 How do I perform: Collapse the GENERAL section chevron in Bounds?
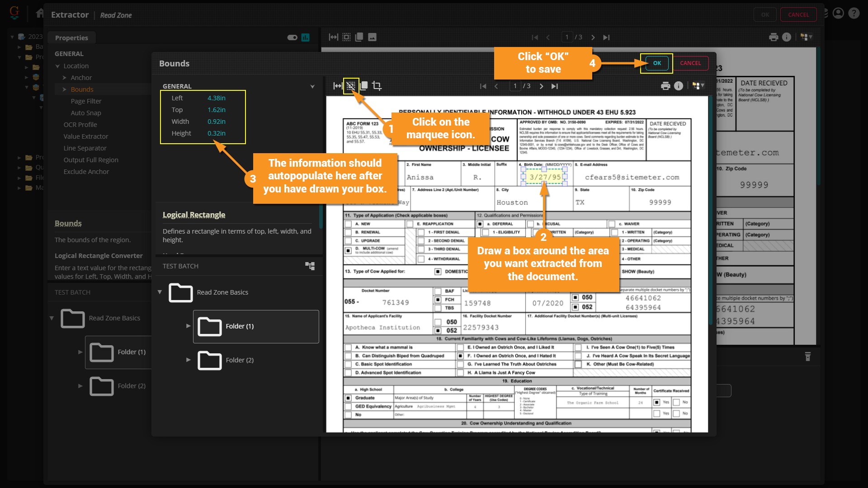(312, 86)
